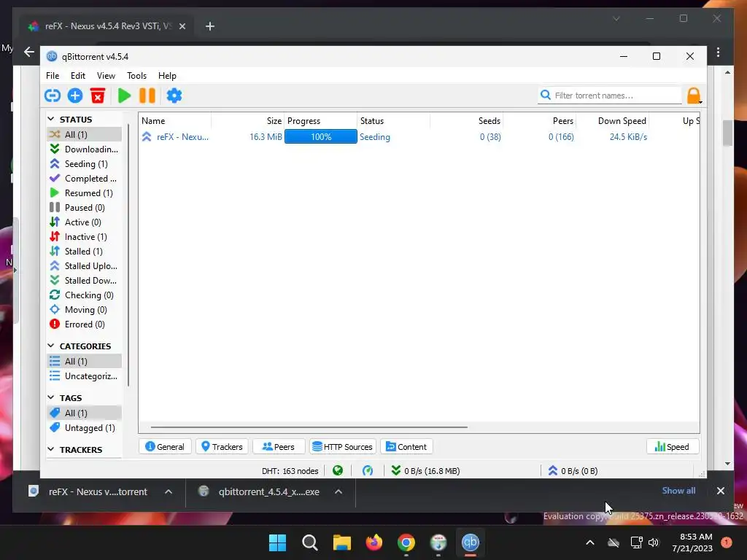Viewport: 747px width, 560px height.
Task: Filter by Paused (0) status
Action: click(x=85, y=208)
